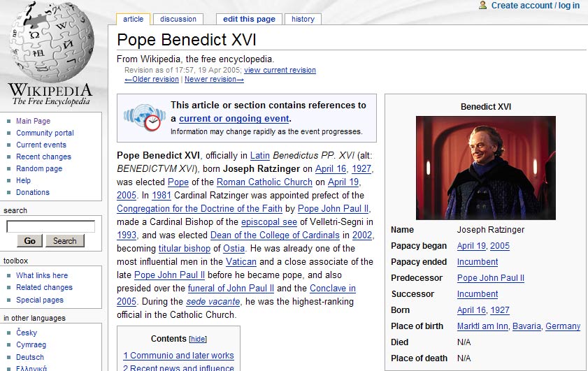Click the Wikipedia globe logo
The image size is (588, 371).
51,42
